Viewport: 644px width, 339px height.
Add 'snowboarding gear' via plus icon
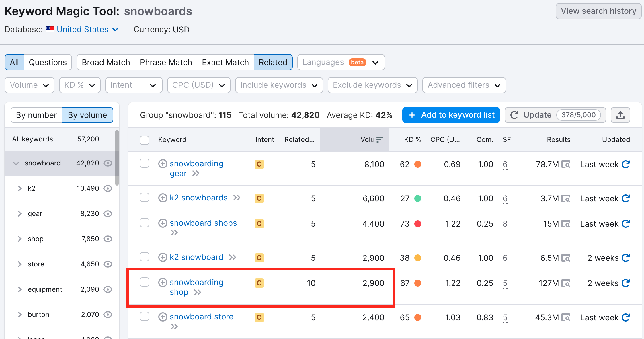(x=163, y=164)
